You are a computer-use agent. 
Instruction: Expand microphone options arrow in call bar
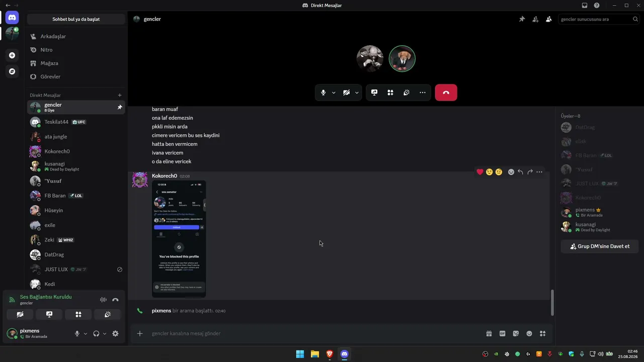(x=334, y=93)
